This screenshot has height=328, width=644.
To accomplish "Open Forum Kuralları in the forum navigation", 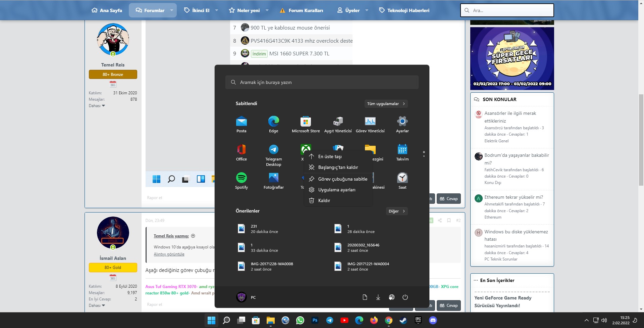I will click(x=302, y=10).
